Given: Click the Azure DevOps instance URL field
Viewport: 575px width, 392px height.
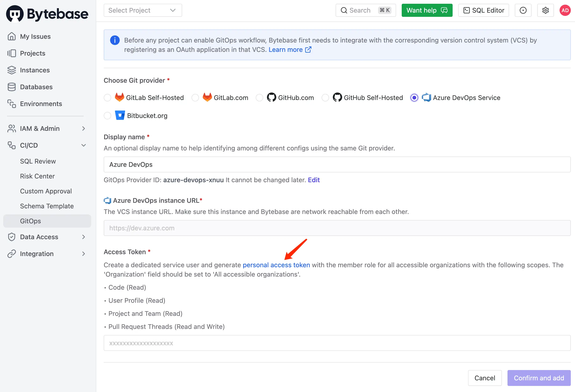Looking at the screenshot, I should click(337, 228).
